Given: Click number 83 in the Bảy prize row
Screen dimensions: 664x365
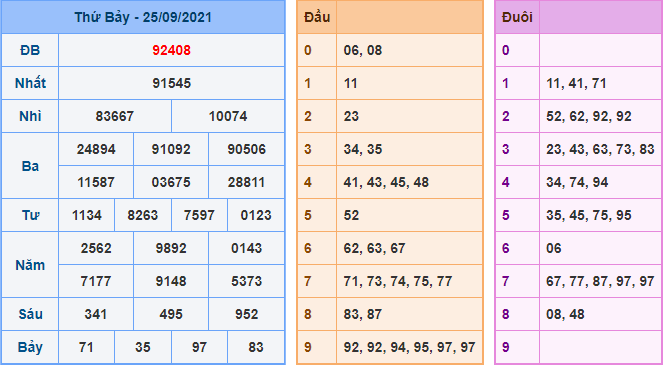Looking at the screenshot, I should pyautogui.click(x=256, y=348).
